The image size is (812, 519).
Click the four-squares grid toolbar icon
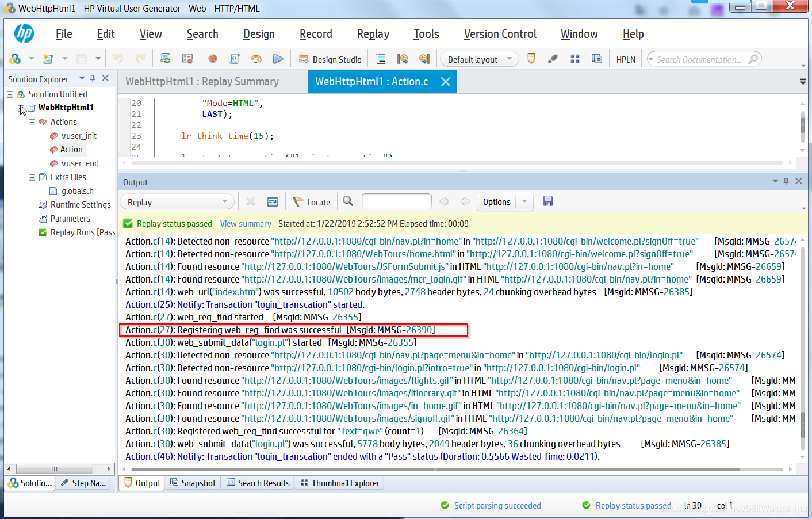(x=574, y=59)
